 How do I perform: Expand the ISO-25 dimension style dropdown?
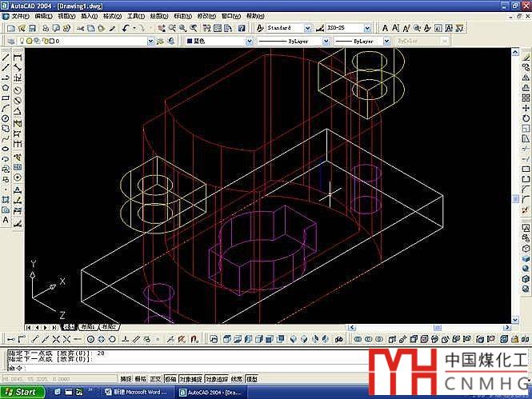pyautogui.click(x=346, y=28)
